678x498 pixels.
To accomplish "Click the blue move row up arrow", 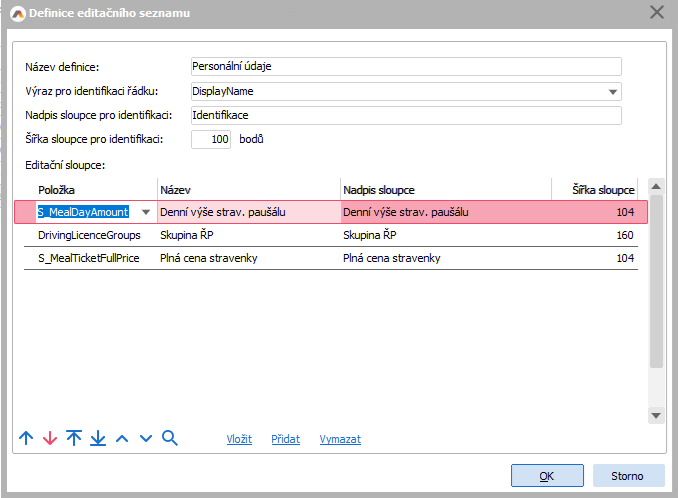I will click(26, 438).
